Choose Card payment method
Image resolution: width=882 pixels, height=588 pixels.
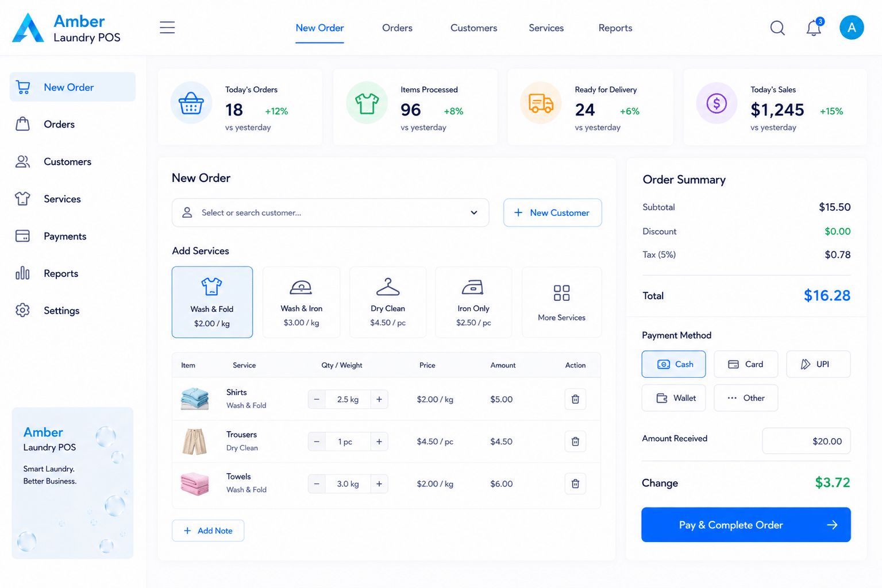point(746,364)
